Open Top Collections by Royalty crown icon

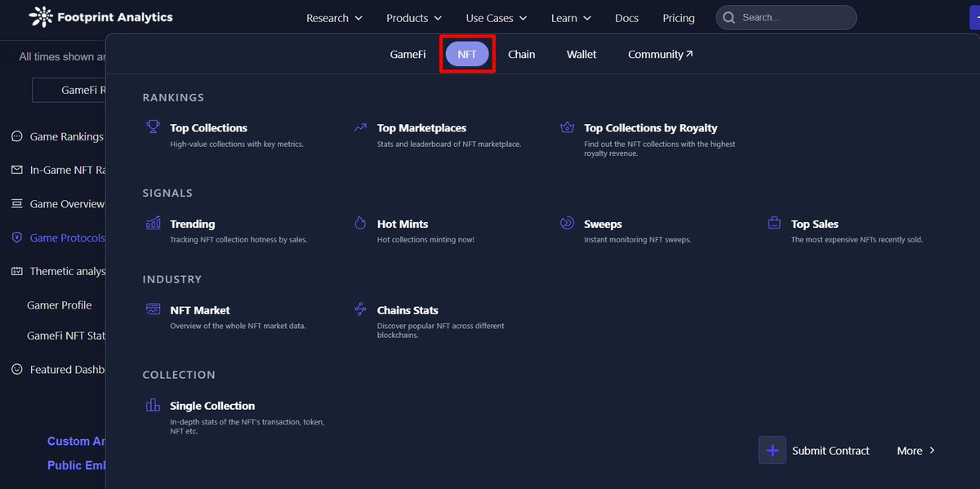[568, 127]
